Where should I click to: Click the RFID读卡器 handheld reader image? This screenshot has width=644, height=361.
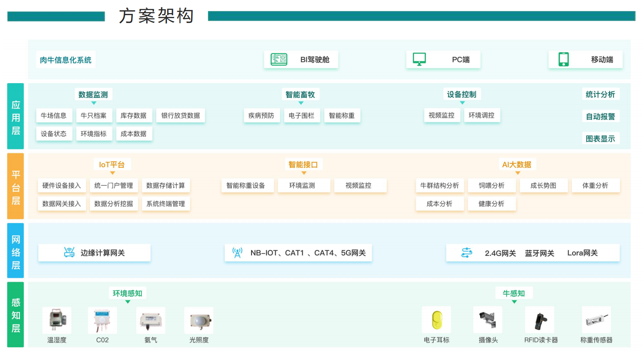tap(540, 320)
